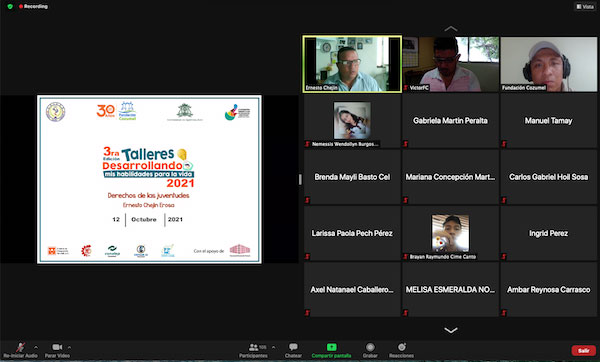600x362 pixels.
Task: Select Fundación Cozumel video thumbnail
Action: [x=549, y=64]
